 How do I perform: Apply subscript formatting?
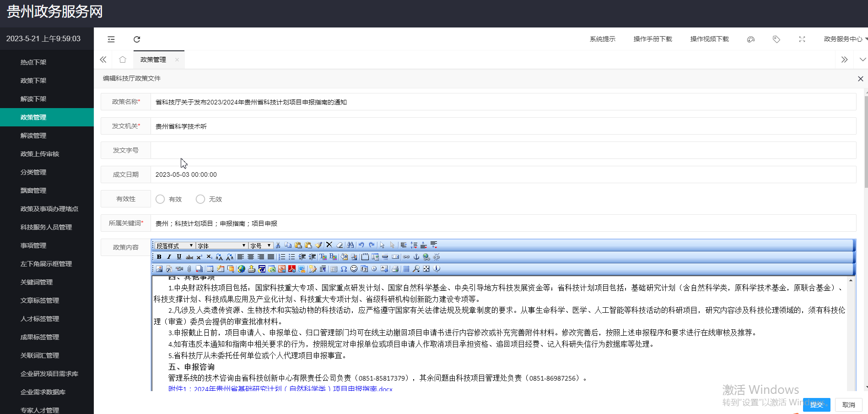(209, 257)
